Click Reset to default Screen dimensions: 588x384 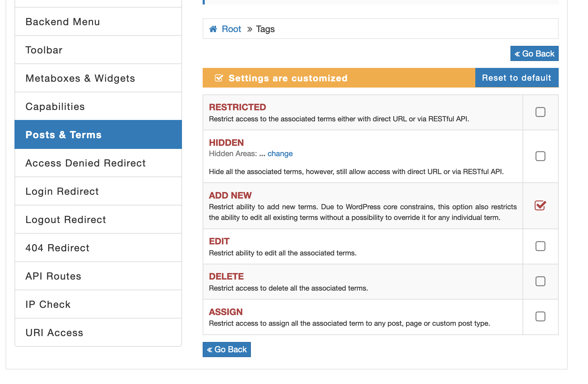[517, 78]
